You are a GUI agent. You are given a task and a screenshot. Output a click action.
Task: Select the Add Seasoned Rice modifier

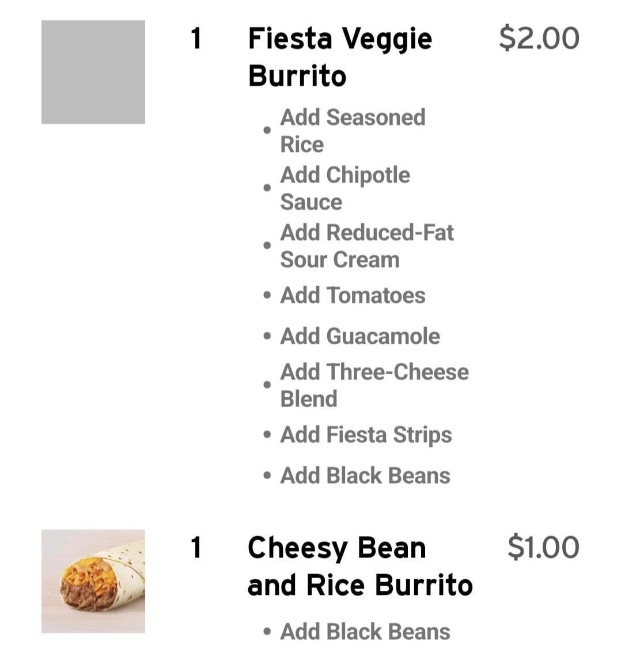tap(353, 130)
